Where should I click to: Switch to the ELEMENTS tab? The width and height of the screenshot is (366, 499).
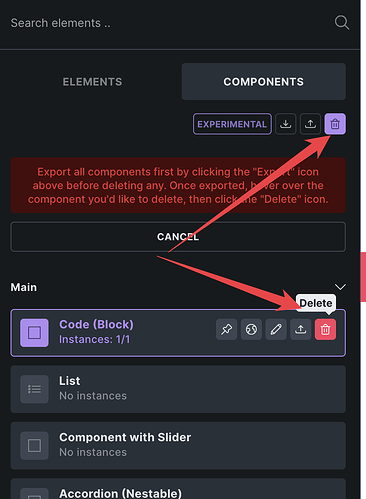(x=92, y=82)
